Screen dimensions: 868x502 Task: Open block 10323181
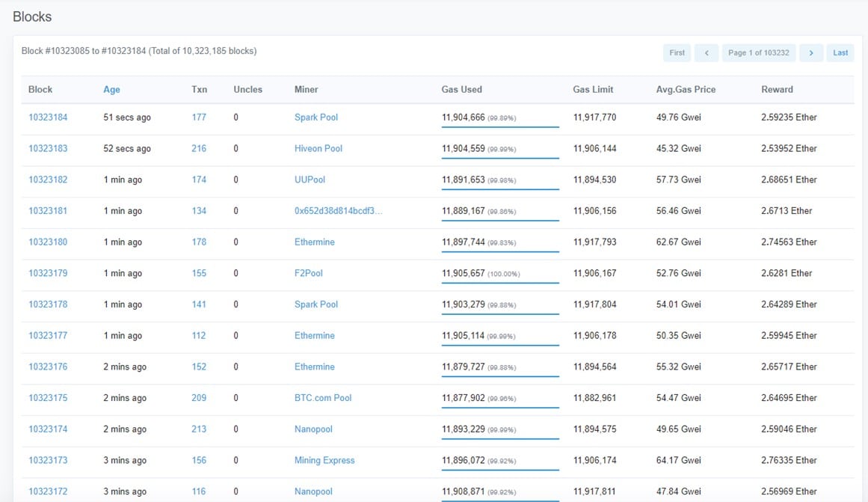(x=48, y=210)
